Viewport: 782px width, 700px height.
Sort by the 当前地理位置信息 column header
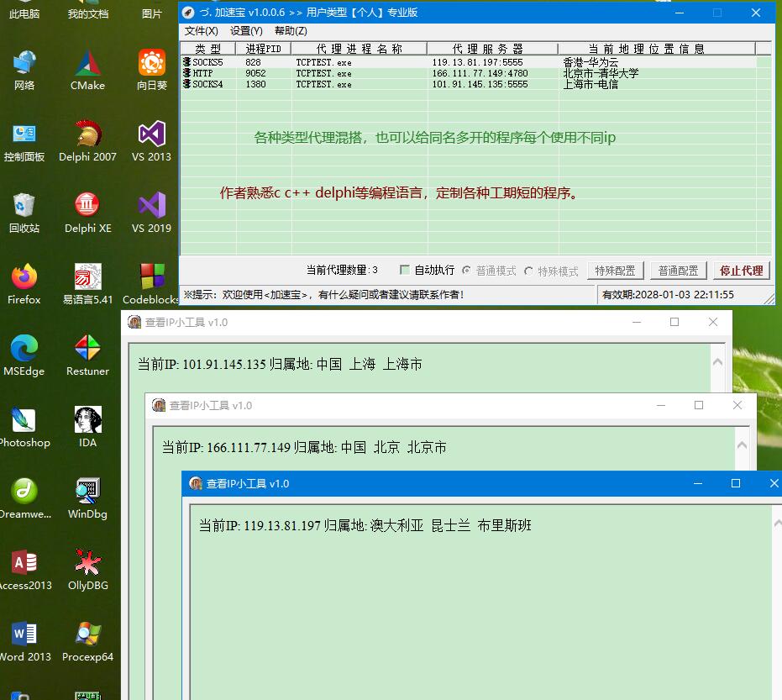pos(657,49)
